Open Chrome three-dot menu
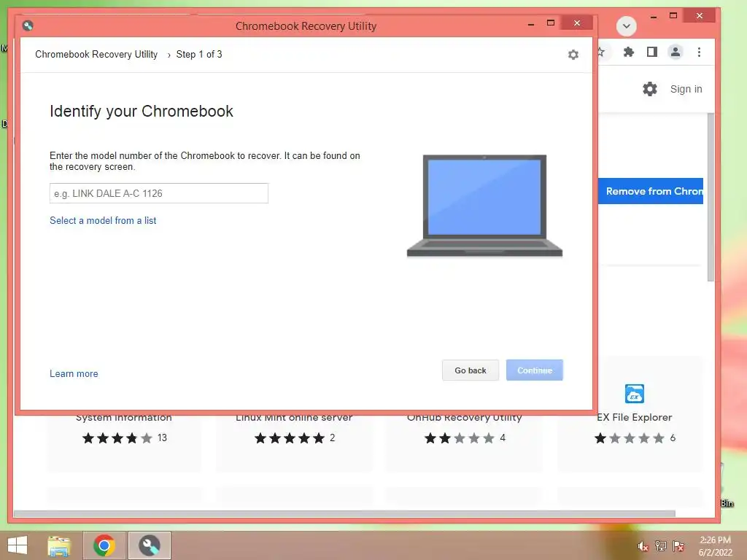747x560 pixels. [x=699, y=52]
